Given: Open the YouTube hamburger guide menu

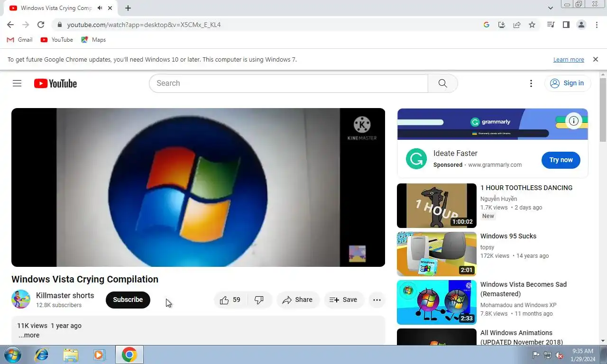Looking at the screenshot, I should point(17,83).
